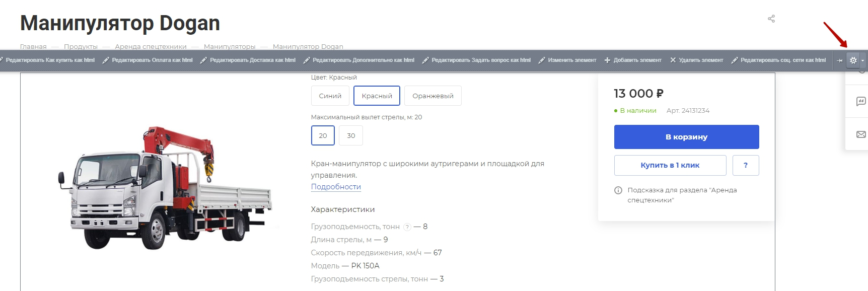Select the Оранжевый color option

pos(433,96)
